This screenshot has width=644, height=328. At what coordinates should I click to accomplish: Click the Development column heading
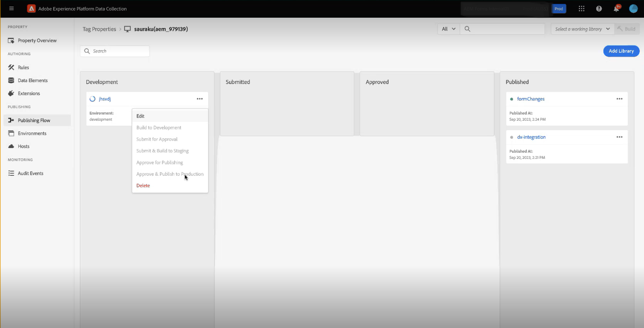[x=102, y=82]
